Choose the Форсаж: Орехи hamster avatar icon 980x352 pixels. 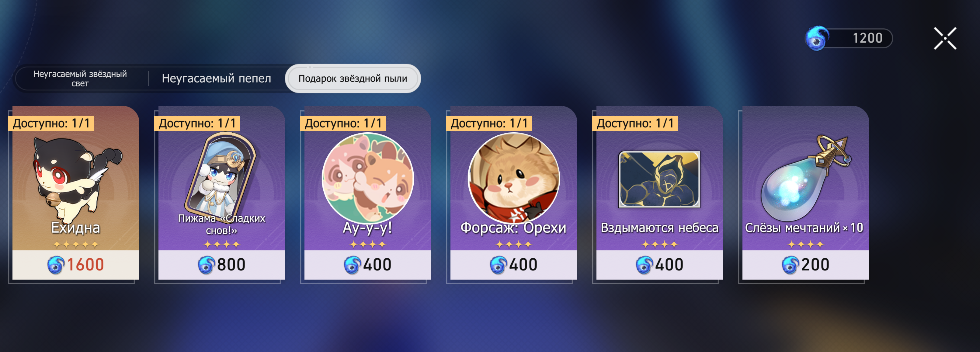514,178
